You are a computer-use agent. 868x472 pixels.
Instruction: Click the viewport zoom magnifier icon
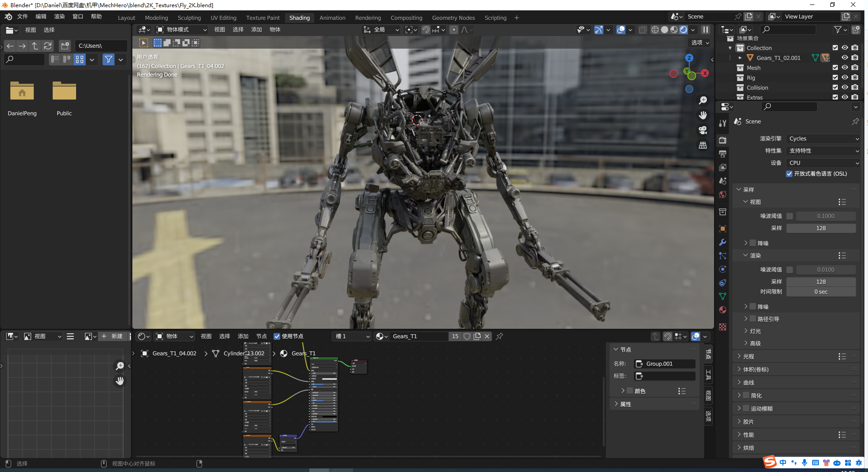(703, 100)
